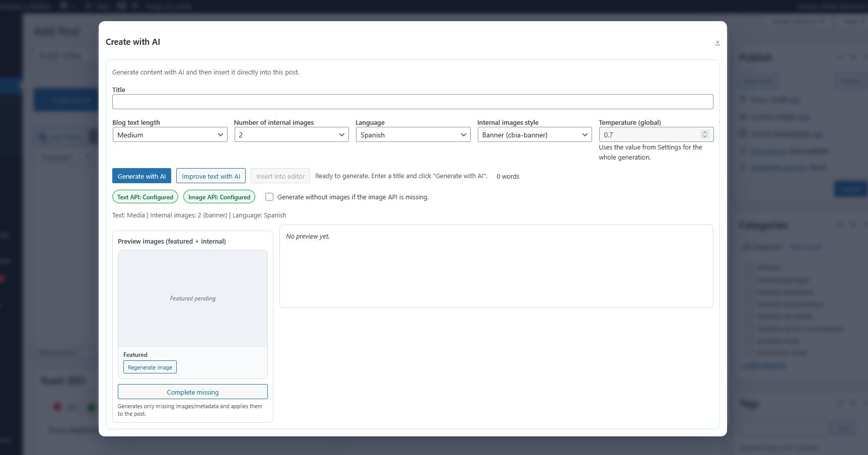Click the Regenerate image button
868x455 pixels.
tap(150, 367)
